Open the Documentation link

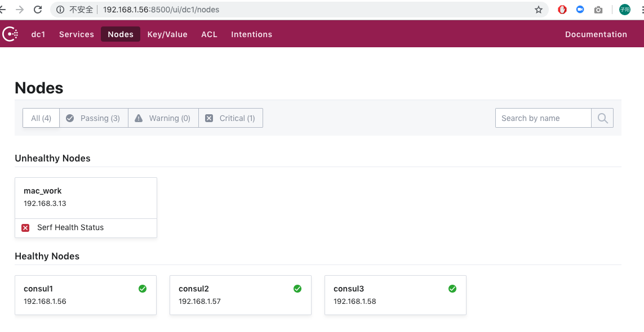pyautogui.click(x=596, y=34)
